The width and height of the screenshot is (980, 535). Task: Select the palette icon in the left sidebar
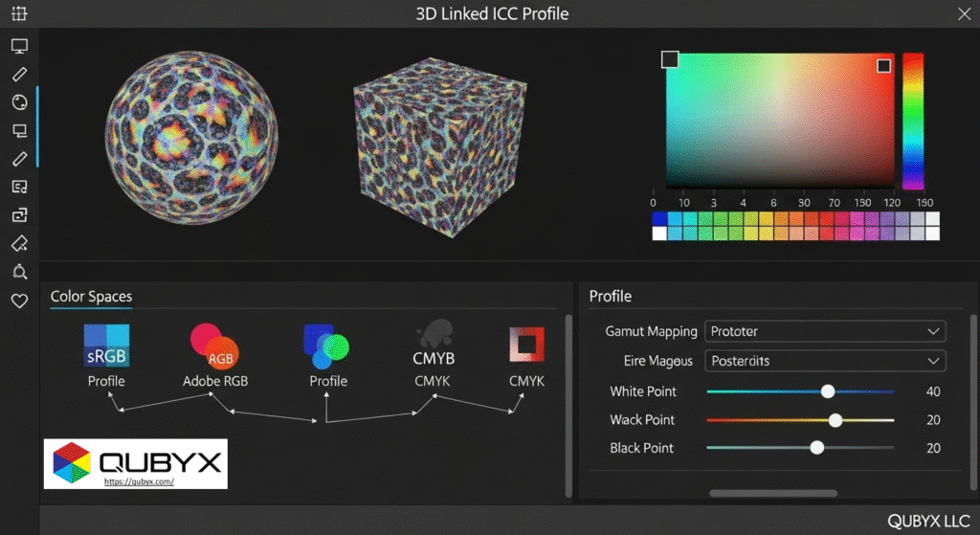point(19,102)
